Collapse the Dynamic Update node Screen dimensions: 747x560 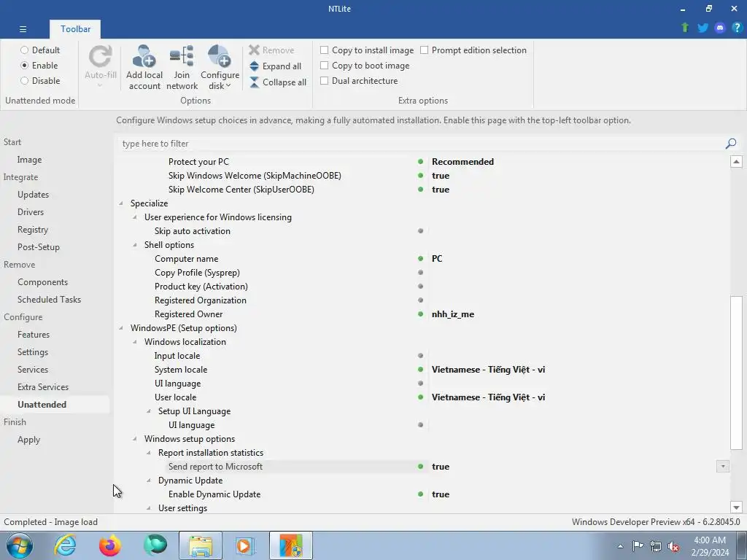coord(149,481)
